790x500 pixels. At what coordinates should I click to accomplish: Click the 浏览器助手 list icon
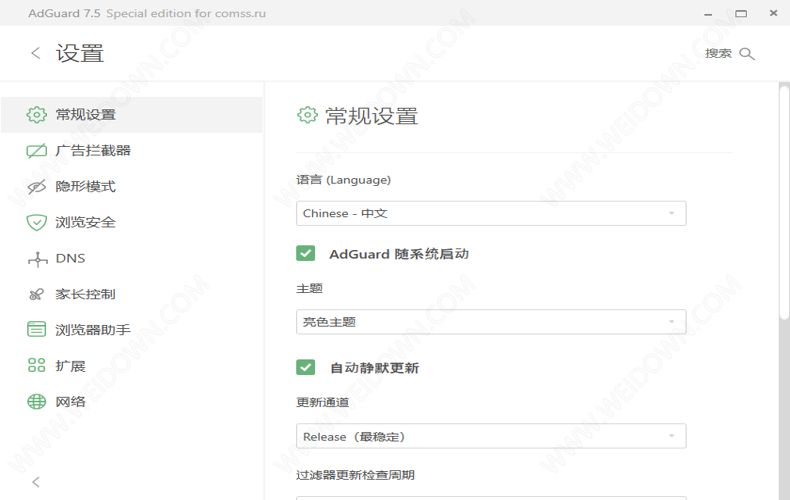tap(36, 330)
